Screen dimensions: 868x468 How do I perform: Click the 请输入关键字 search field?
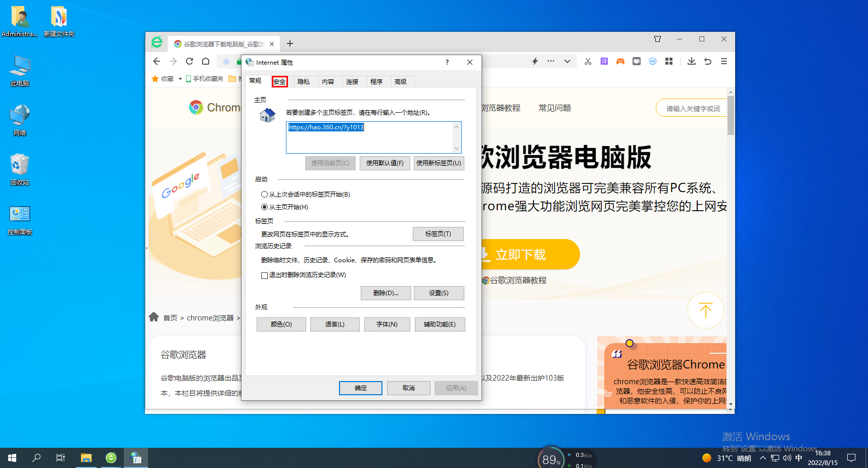(692, 108)
